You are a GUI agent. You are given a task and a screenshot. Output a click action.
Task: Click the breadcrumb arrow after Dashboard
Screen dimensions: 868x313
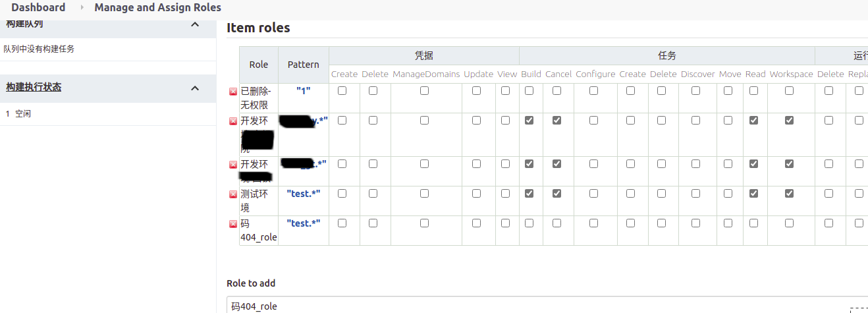coord(82,8)
